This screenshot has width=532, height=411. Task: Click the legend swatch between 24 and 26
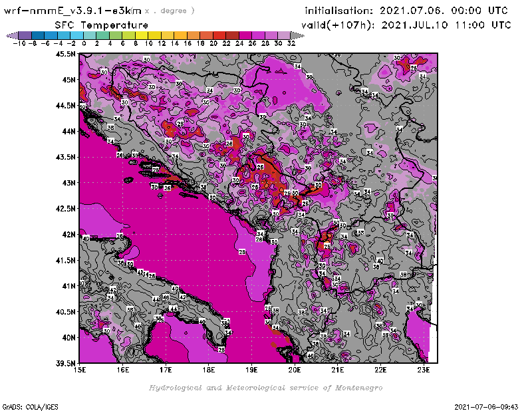pos(245,35)
